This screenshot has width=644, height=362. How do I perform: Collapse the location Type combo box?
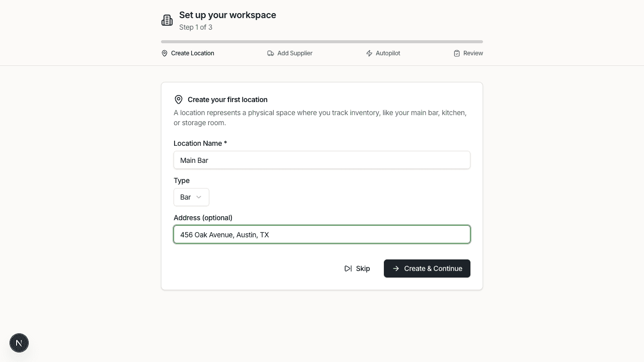click(x=191, y=197)
